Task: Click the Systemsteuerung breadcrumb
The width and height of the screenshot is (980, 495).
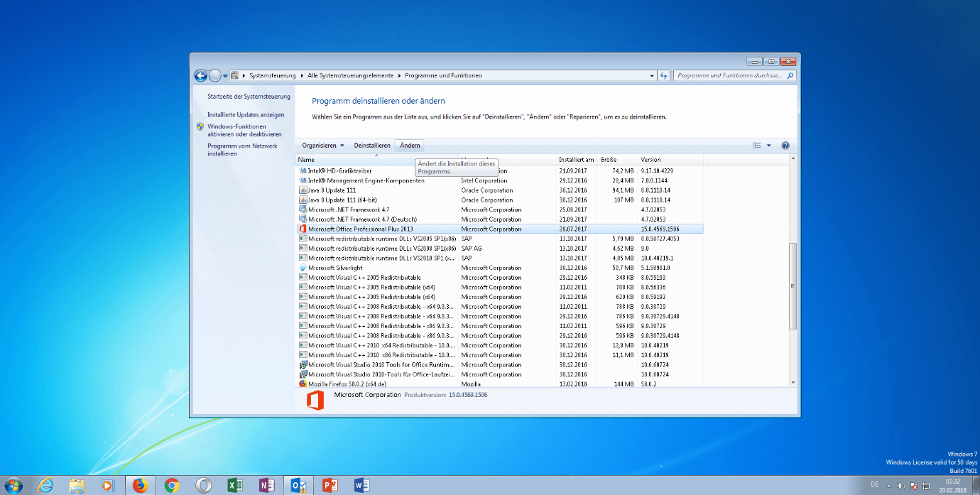Action: click(x=273, y=75)
